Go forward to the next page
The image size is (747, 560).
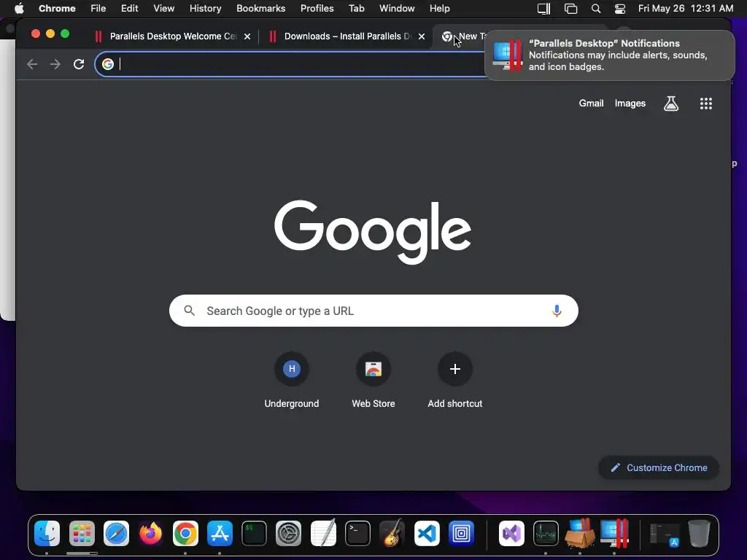pyautogui.click(x=55, y=64)
